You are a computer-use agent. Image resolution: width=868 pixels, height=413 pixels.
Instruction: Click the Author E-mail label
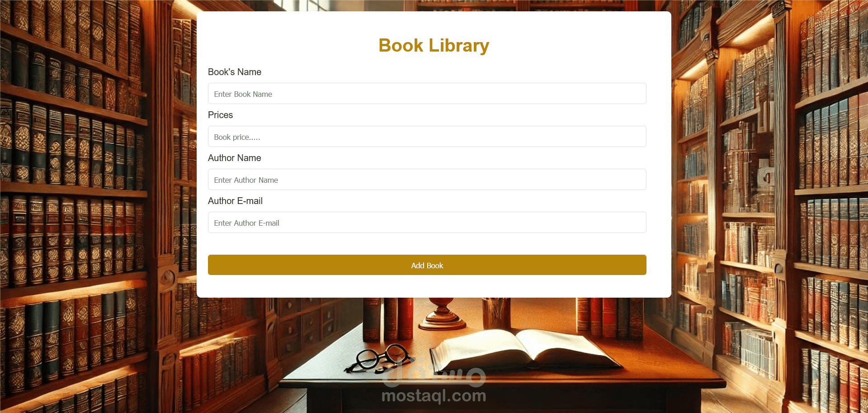[x=235, y=201]
